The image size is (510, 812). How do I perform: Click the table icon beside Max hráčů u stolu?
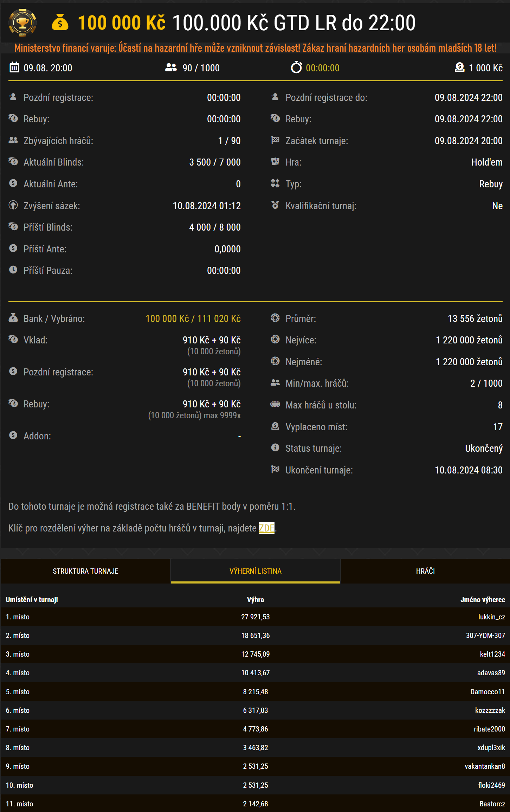tap(275, 405)
